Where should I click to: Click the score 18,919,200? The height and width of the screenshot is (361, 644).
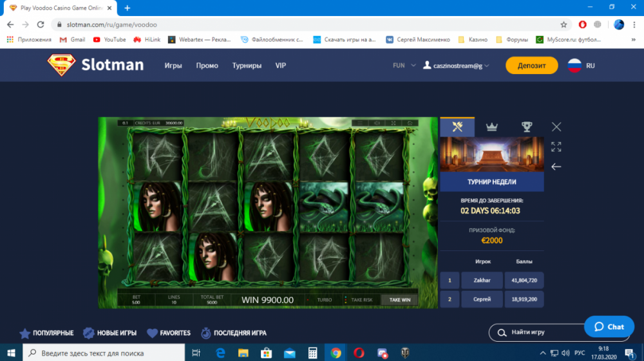[x=524, y=299]
